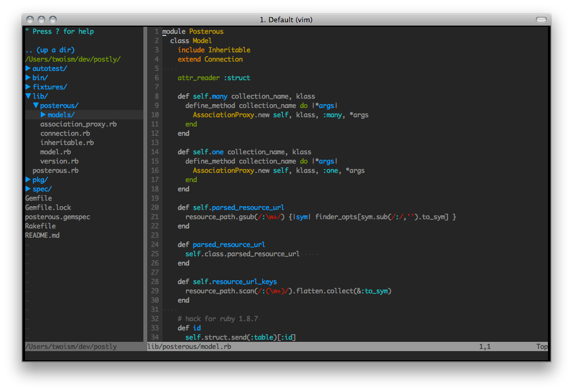
Task: Click line number 1 in the gutter
Action: click(156, 32)
